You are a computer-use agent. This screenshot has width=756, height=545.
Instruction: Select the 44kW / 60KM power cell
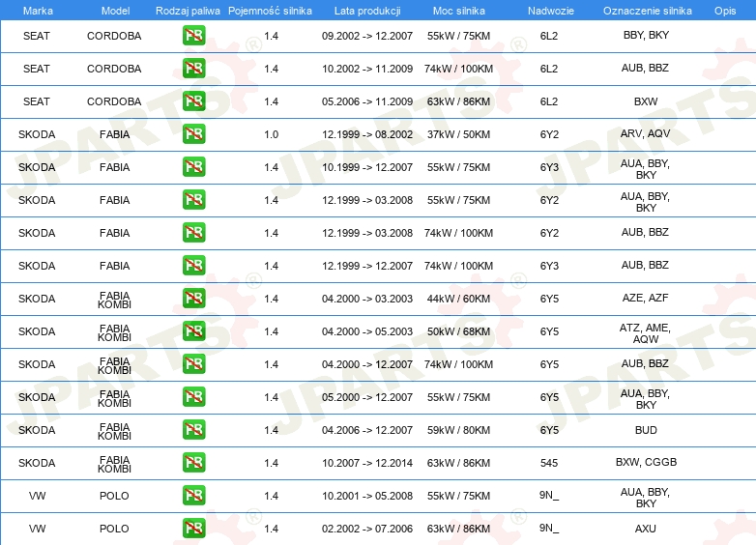coord(458,299)
